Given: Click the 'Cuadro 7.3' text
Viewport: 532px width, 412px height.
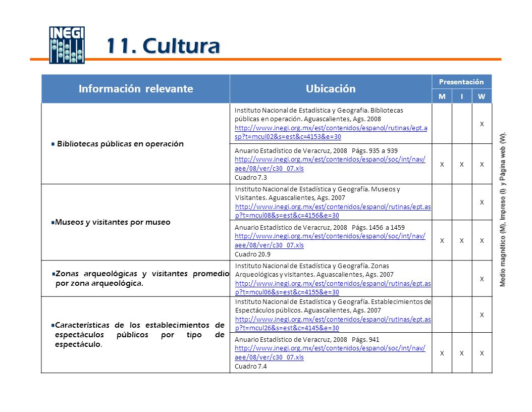Looking at the screenshot, I should pos(251,177).
